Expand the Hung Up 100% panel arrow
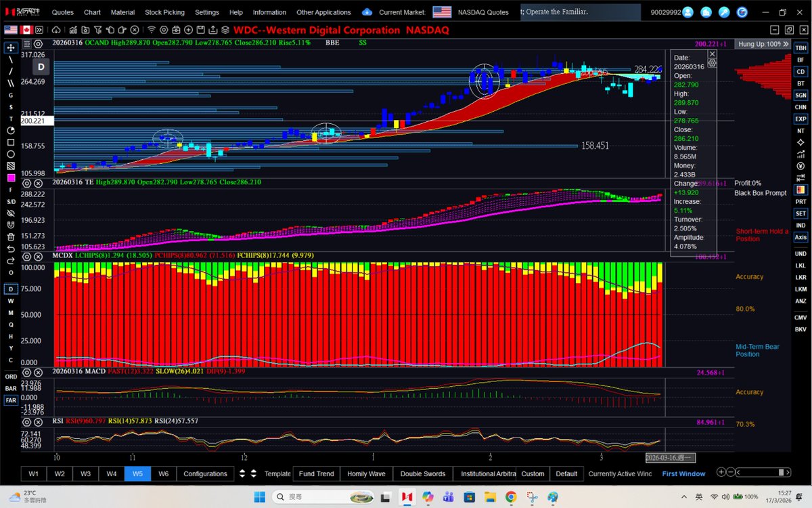Screen dimensions: 812x508 [x=787, y=43]
